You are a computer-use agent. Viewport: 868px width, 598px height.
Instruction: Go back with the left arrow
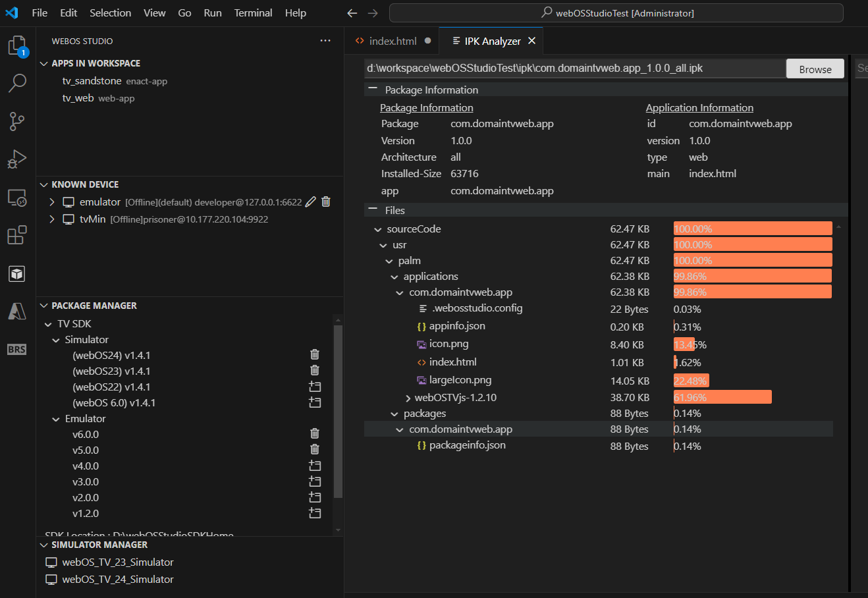click(352, 13)
